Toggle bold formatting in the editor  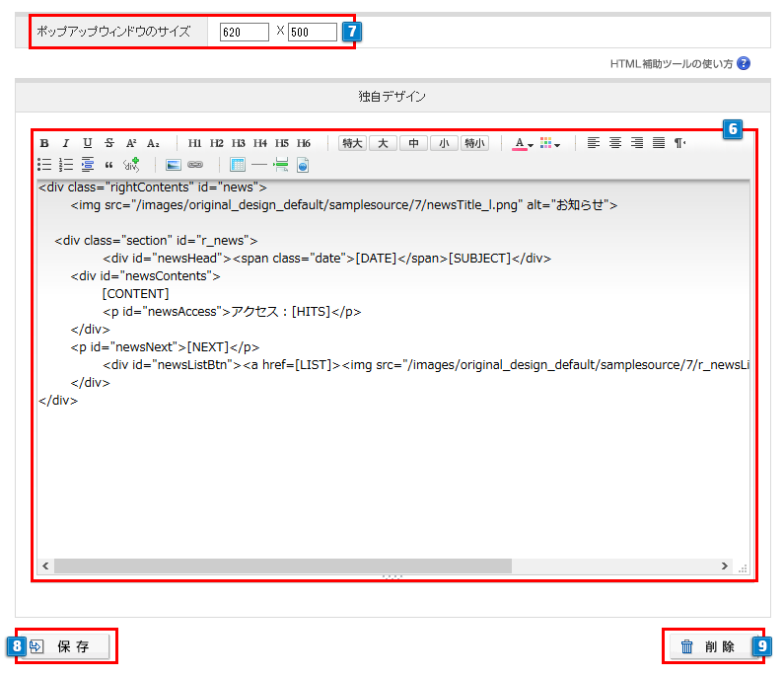pyautogui.click(x=44, y=143)
